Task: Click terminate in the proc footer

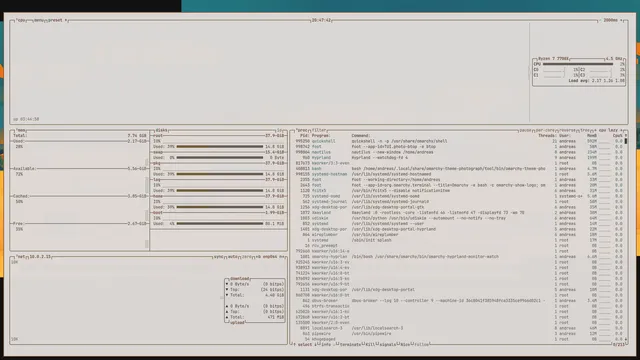Action: (x=350, y=344)
